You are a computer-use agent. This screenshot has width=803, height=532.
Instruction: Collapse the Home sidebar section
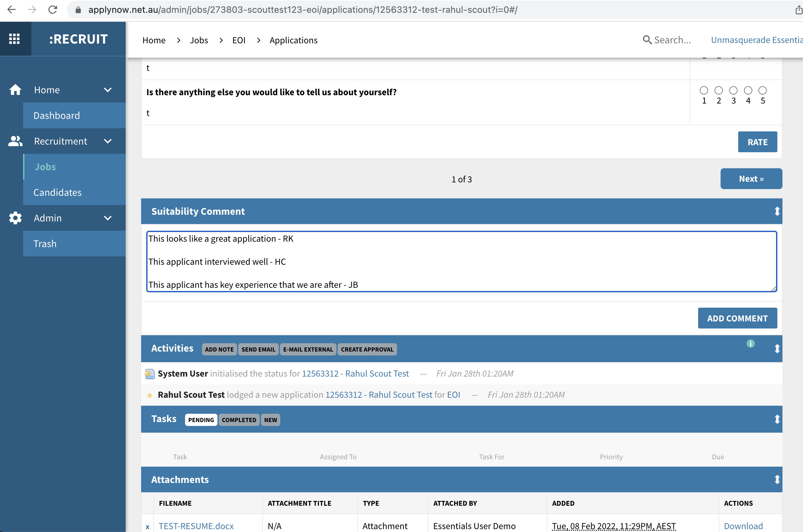click(108, 90)
